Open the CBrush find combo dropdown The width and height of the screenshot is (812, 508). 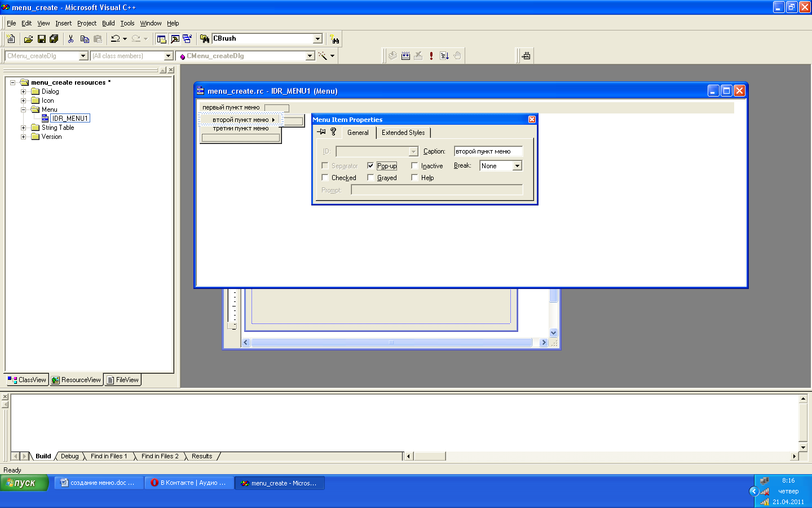point(317,38)
